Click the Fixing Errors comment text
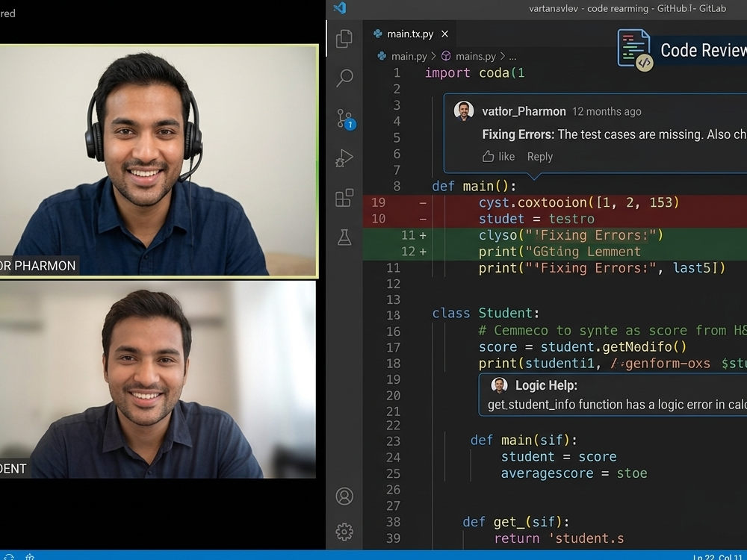 click(x=615, y=134)
